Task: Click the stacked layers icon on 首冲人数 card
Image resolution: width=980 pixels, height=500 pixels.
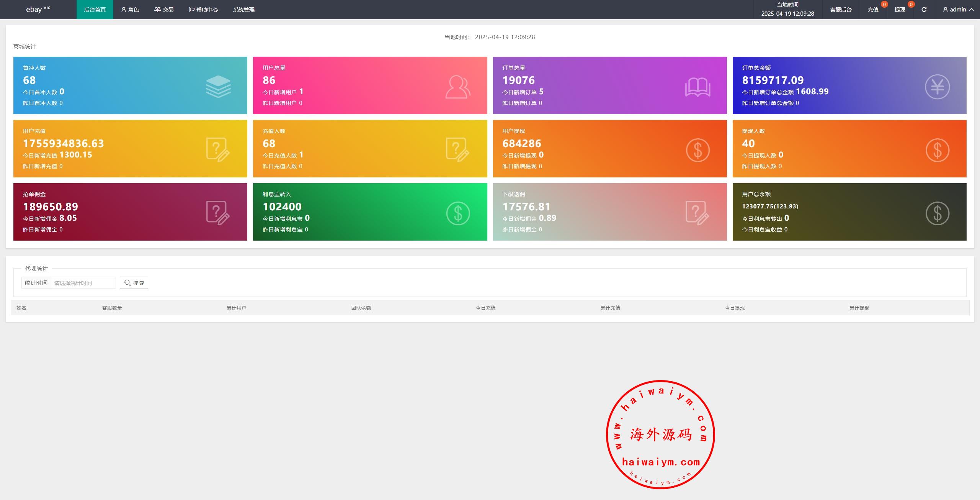Action: click(218, 87)
